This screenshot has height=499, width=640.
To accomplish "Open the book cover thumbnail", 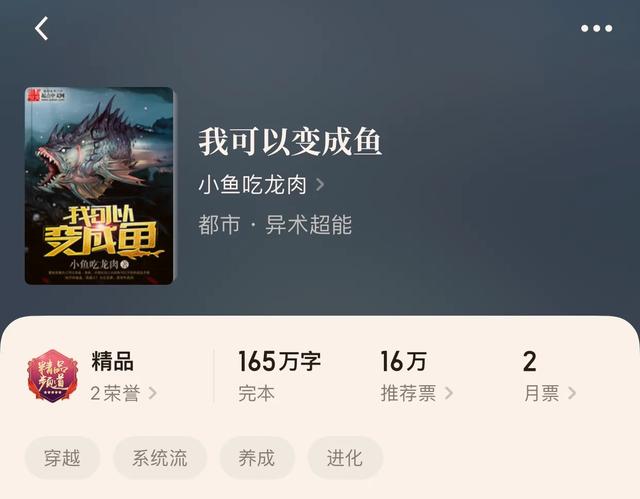I will pos(100,186).
